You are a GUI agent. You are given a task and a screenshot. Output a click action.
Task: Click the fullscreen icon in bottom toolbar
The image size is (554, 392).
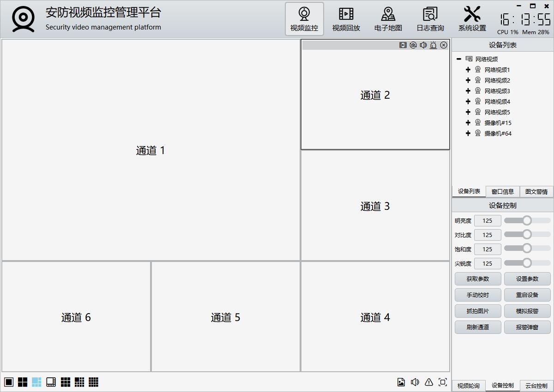[443, 382]
